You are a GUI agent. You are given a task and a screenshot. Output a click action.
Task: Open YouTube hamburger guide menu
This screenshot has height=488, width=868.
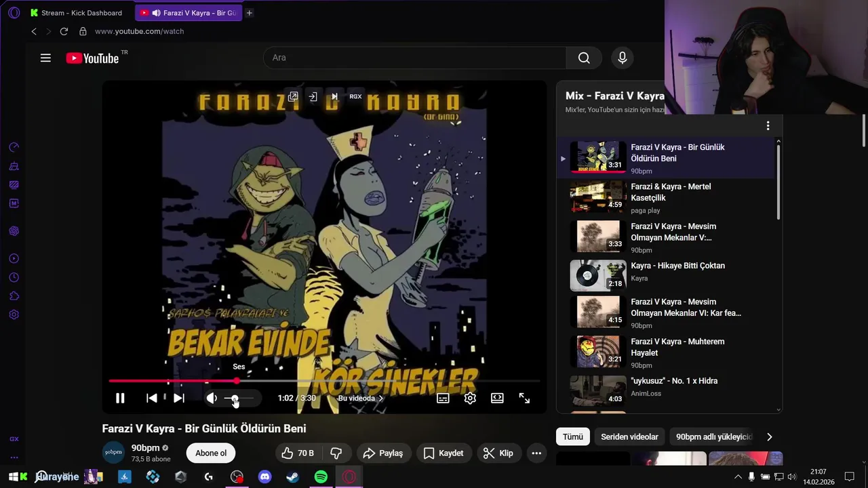point(45,58)
